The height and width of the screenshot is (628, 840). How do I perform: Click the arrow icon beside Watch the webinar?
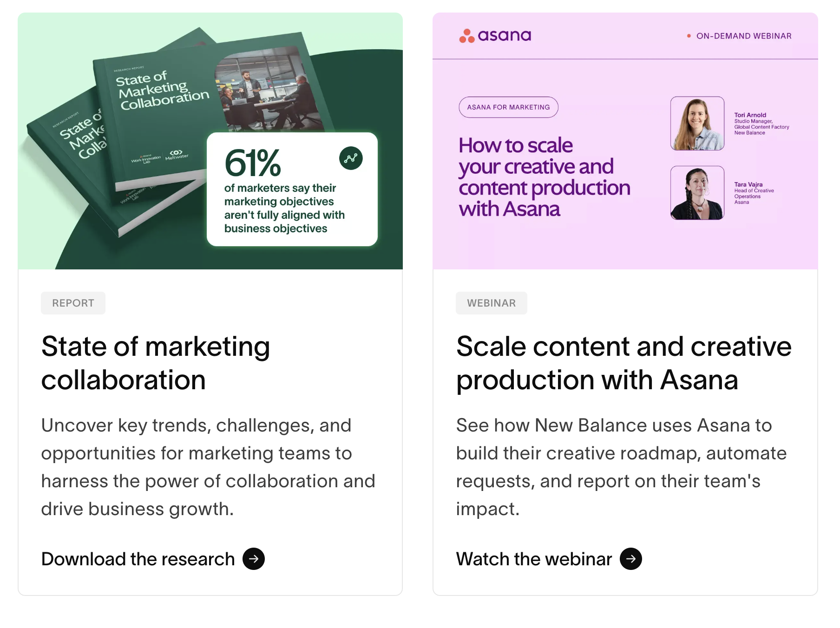pyautogui.click(x=631, y=559)
